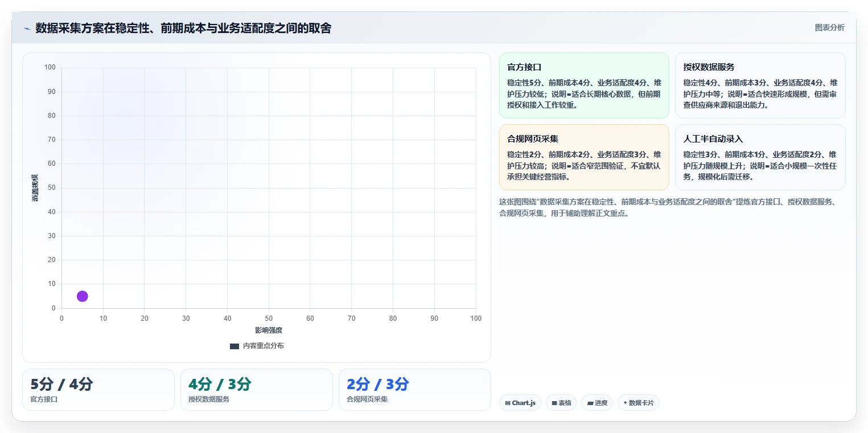Open the 授权数据服务 info card
This screenshot has height=433, width=868.
pos(760,85)
